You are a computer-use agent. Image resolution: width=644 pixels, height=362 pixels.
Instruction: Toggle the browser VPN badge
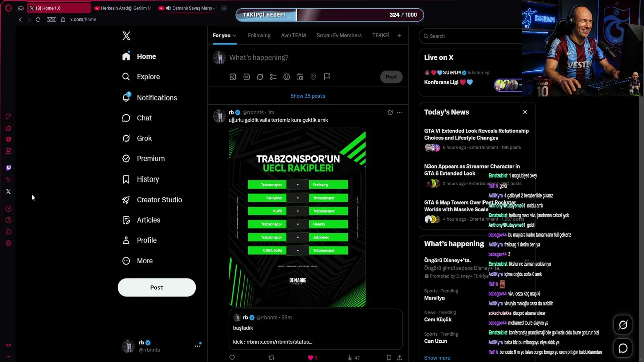click(51, 20)
